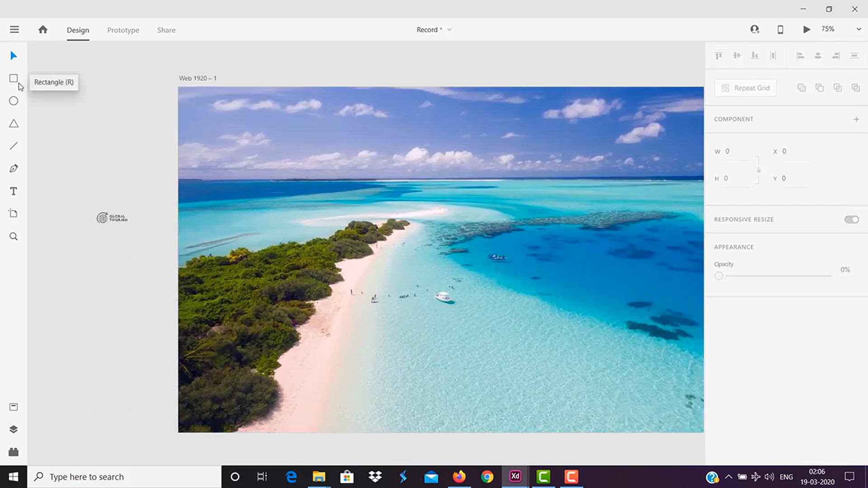Select the Pen tool

pyautogui.click(x=14, y=169)
